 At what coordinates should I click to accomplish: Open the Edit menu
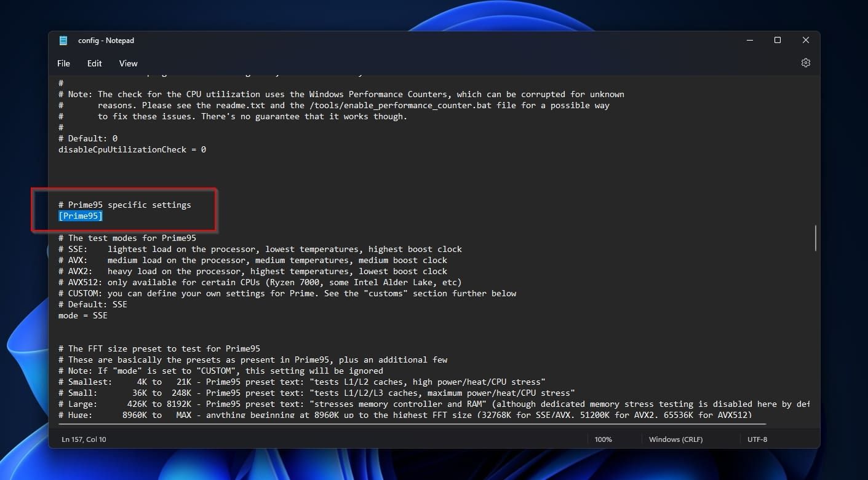pos(94,63)
